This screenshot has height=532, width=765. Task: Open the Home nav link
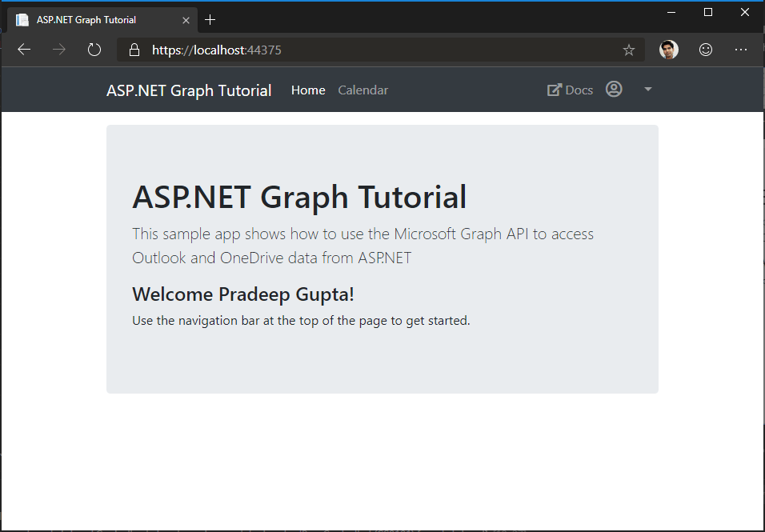[x=308, y=90]
